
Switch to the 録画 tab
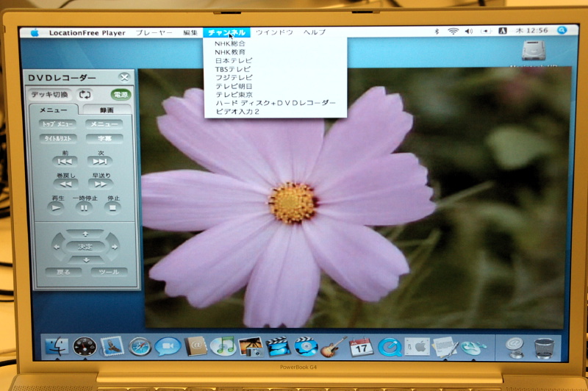point(106,110)
